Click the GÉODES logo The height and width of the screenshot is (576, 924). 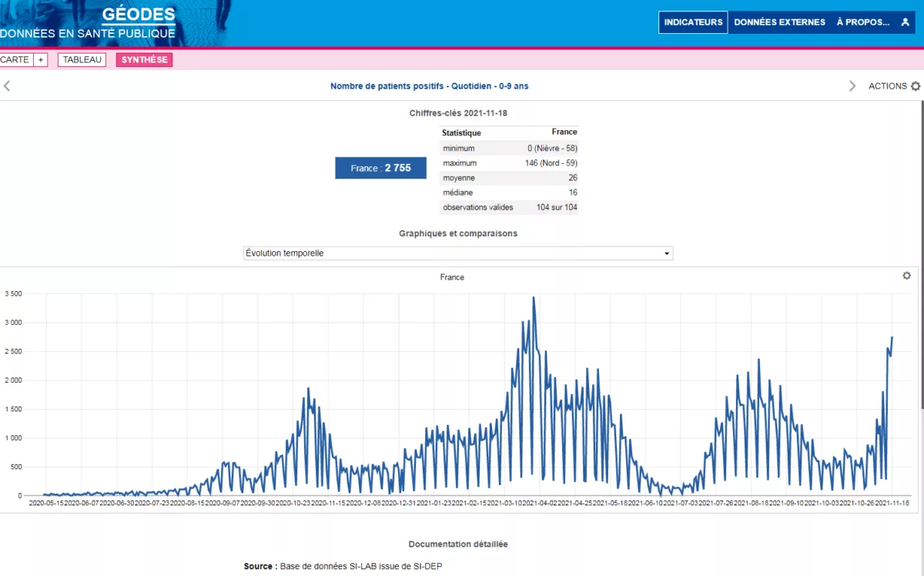139,15
